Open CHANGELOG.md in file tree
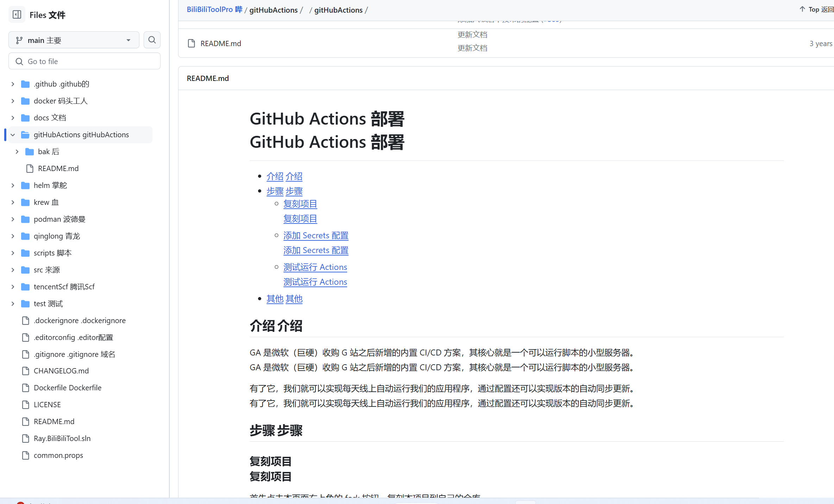The height and width of the screenshot is (504, 834). tap(61, 371)
